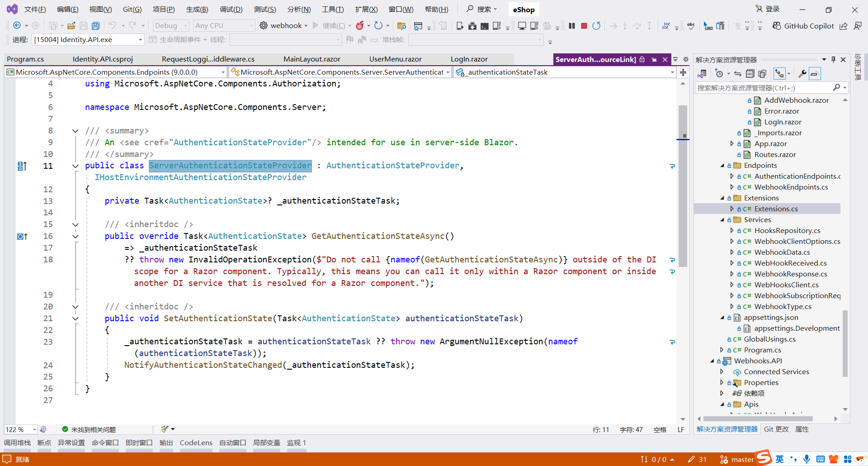This screenshot has width=868, height=466.
Task: Click the Solution Explorer horizontal scrollbar
Action: point(758,418)
